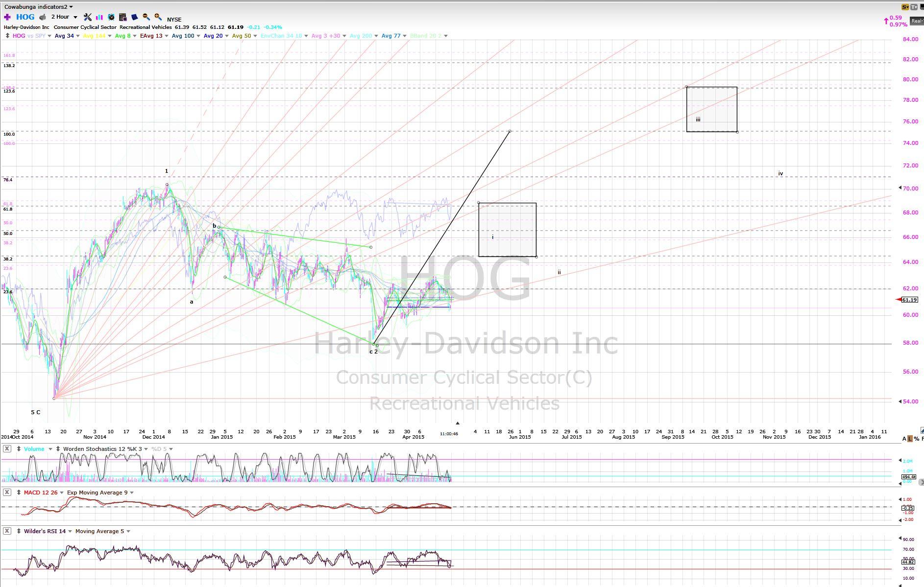924x587 pixels.
Task: Click the 494.4K volume value label
Action: tap(908, 477)
